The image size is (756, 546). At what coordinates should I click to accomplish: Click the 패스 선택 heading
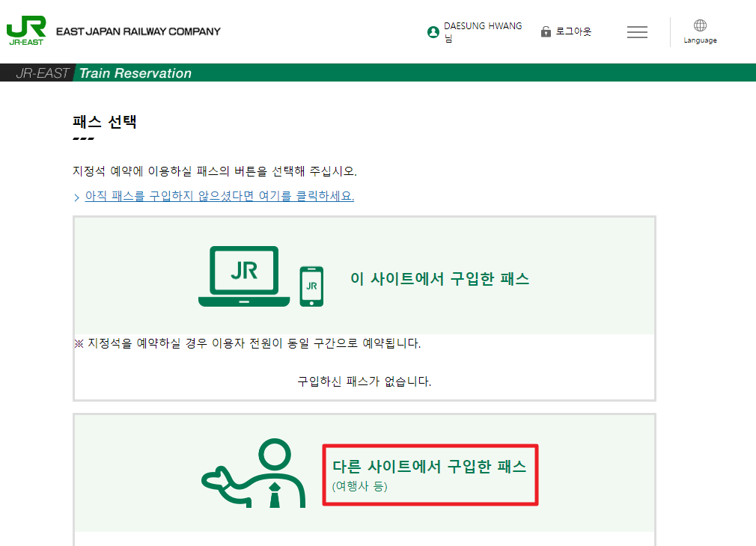tap(105, 122)
